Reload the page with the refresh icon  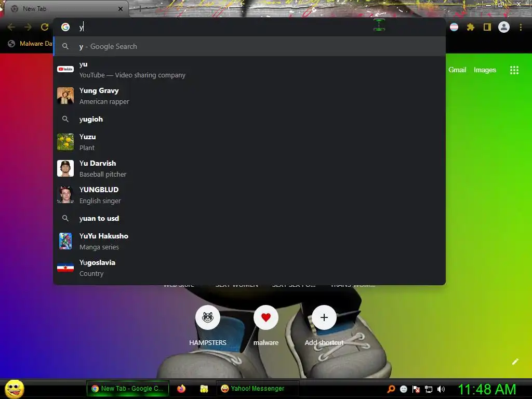tap(45, 27)
